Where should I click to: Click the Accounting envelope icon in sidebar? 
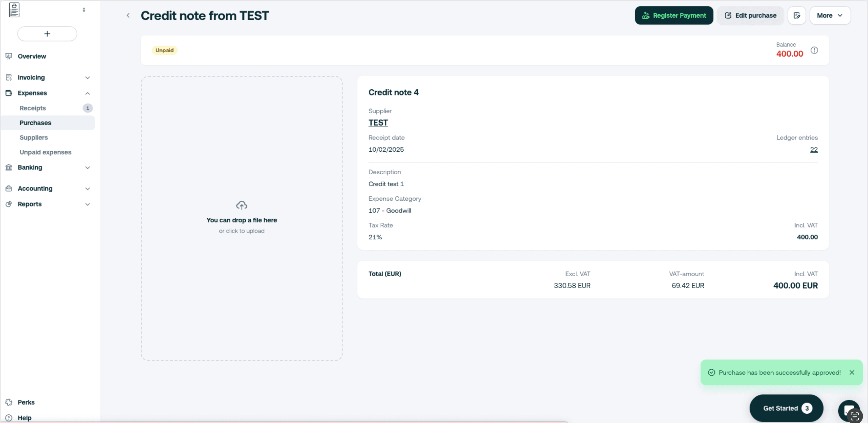tap(9, 189)
